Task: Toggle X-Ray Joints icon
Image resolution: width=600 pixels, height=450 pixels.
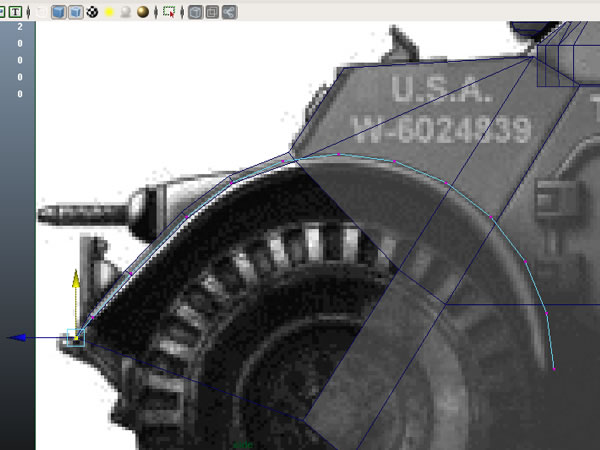Action: [230, 12]
